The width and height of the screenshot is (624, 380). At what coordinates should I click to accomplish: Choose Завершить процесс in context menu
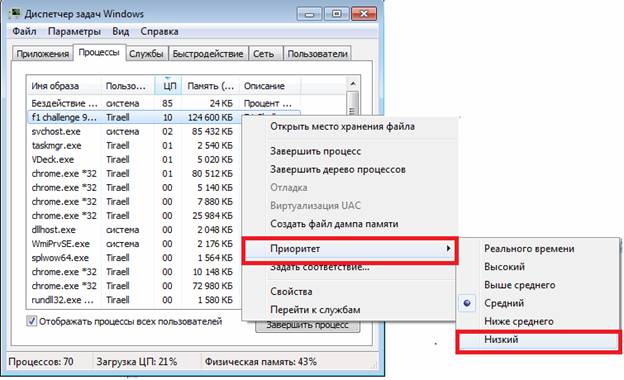coord(316,151)
